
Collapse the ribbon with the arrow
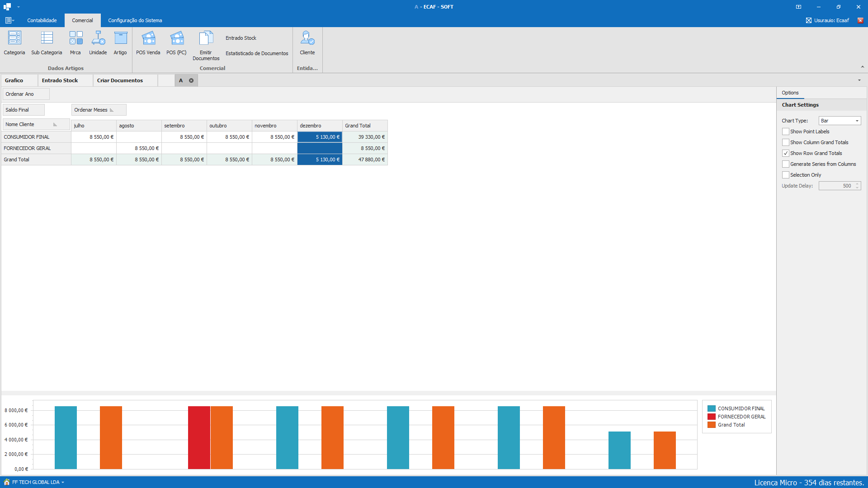point(862,67)
